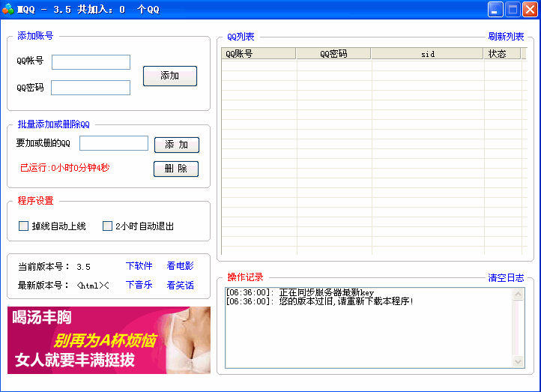Focus the QQ密码 input field
Screen dimensions: 541x392
pos(91,88)
